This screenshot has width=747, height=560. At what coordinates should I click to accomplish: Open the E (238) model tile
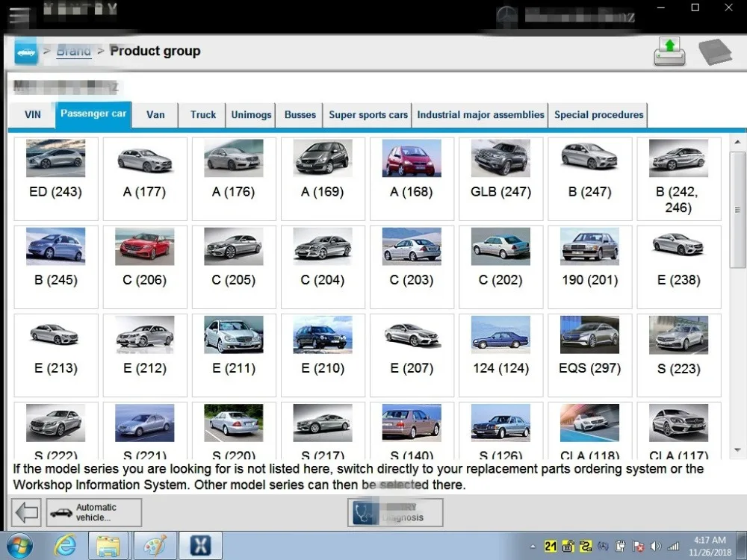tap(679, 267)
